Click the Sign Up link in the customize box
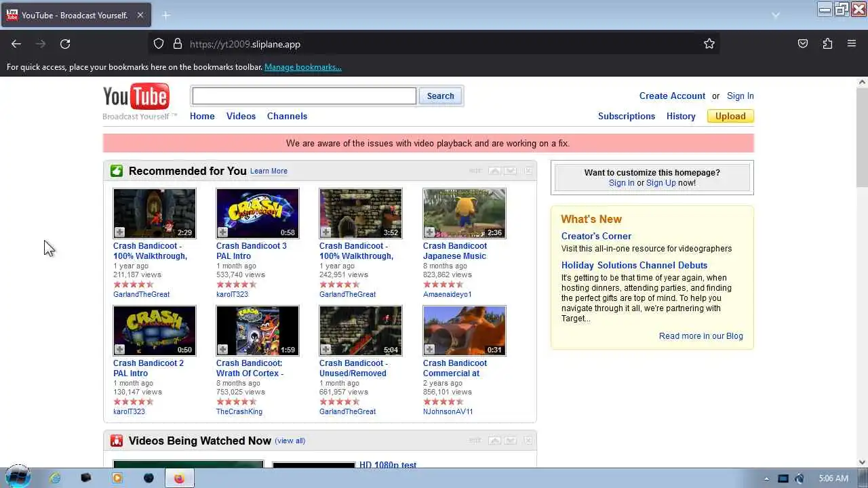Image resolution: width=868 pixels, height=488 pixels. pyautogui.click(x=660, y=183)
